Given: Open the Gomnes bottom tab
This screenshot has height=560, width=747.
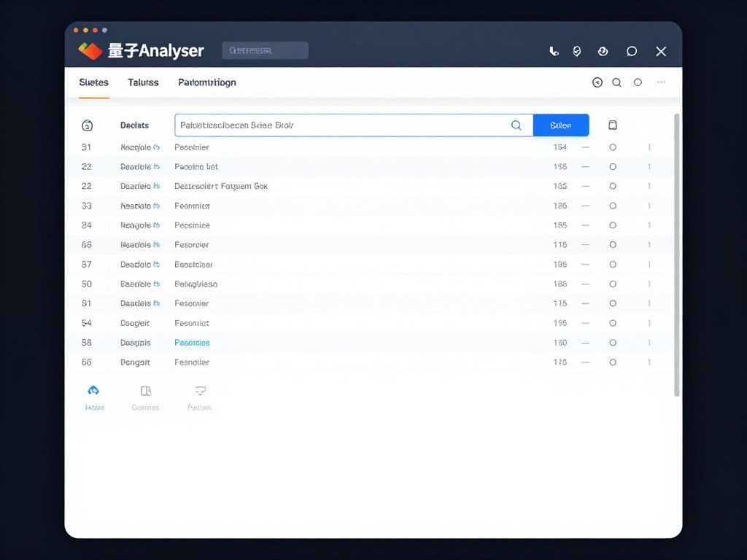Looking at the screenshot, I should tap(145, 397).
